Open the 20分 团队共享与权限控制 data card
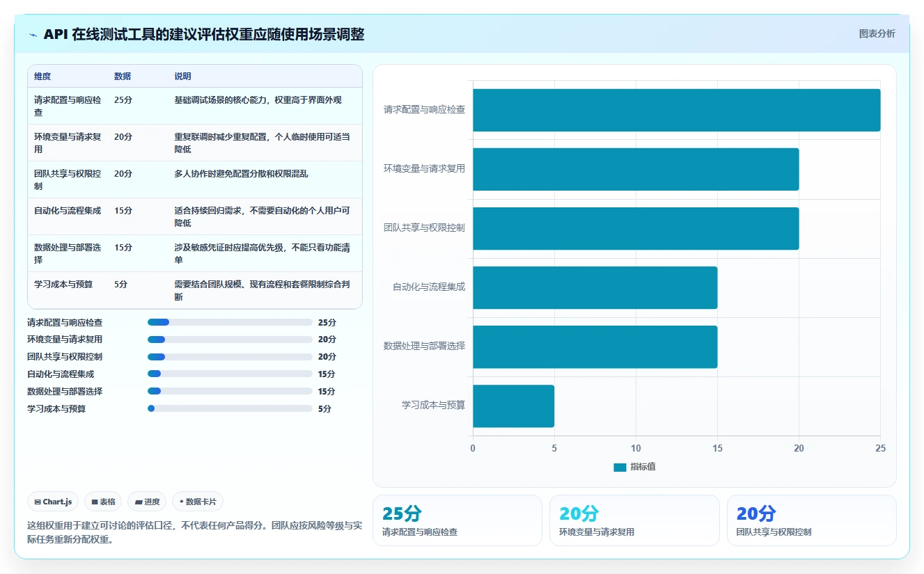The width and height of the screenshot is (924, 574). [x=812, y=520]
